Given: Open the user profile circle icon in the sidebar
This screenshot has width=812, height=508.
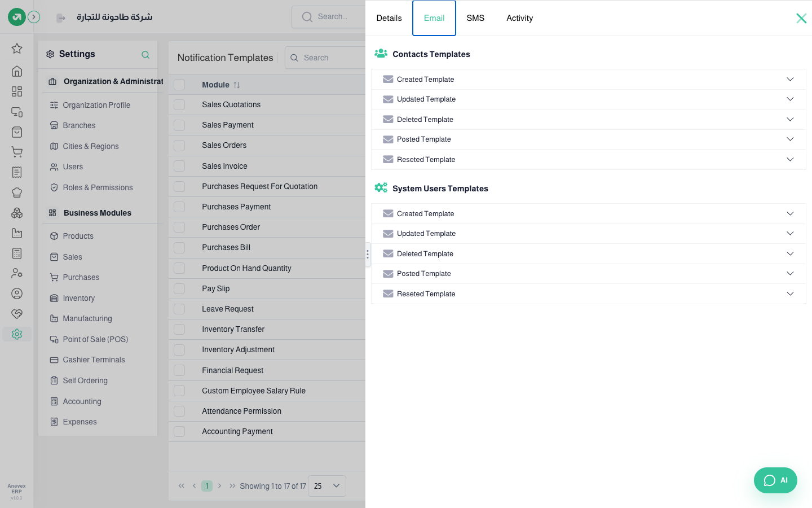Looking at the screenshot, I should (x=17, y=294).
